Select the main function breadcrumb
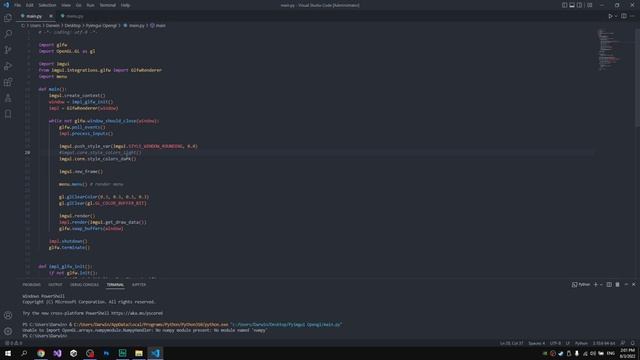Viewport: 640px width, 360px height. click(x=158, y=25)
